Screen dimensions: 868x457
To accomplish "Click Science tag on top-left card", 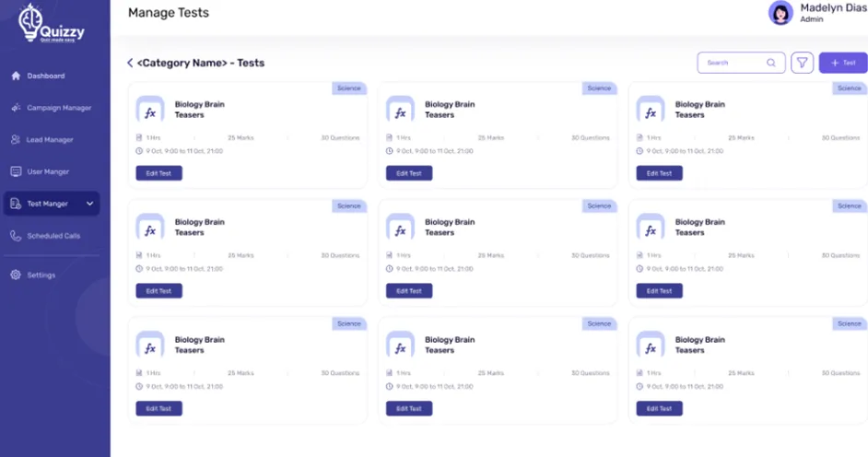I will tap(348, 88).
